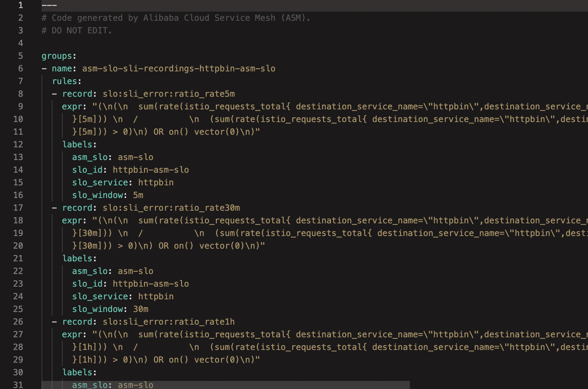This screenshot has width=588, height=389.
Task: Click the 'asm-slo-sli-recordings-httpbin-asm-slo' name value
Action: click(179, 69)
